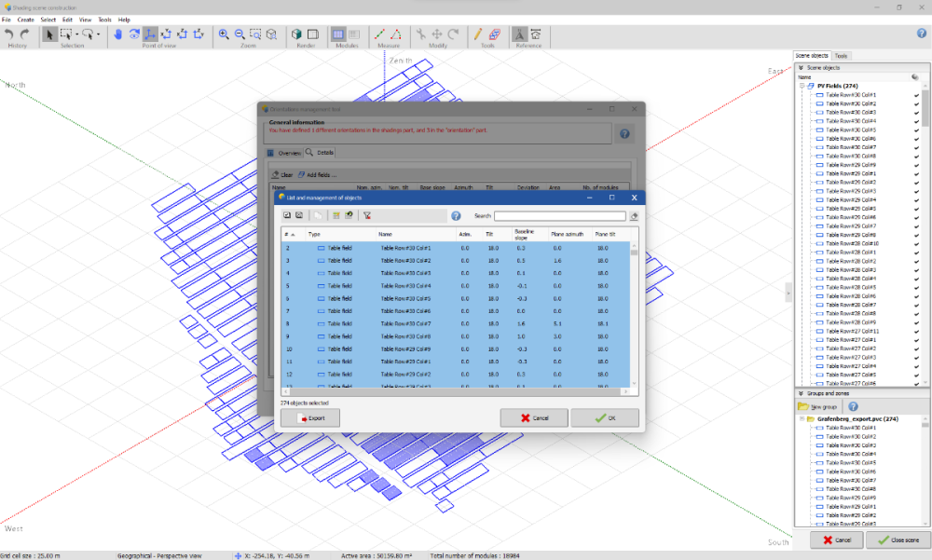
Task: Click the Search input field
Action: click(559, 215)
